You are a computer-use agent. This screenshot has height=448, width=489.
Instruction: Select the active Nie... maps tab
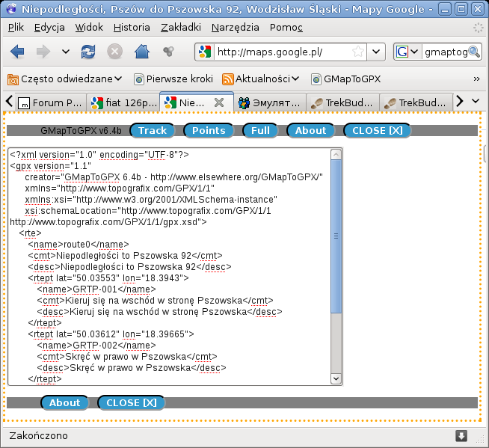pyautogui.click(x=191, y=102)
